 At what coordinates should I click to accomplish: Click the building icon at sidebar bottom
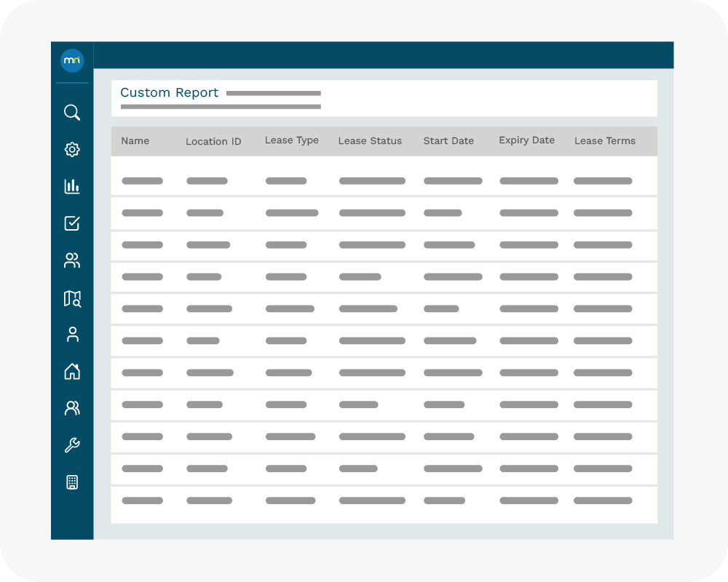tap(72, 482)
